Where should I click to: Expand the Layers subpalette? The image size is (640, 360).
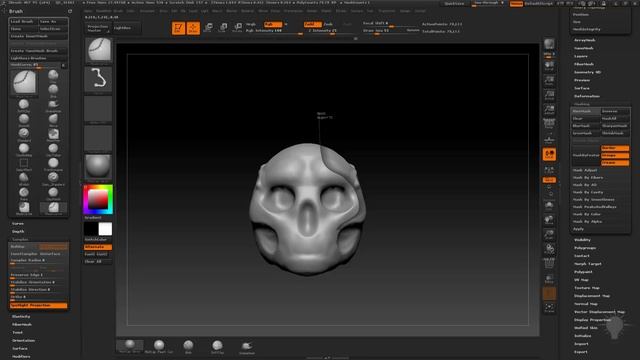581,56
